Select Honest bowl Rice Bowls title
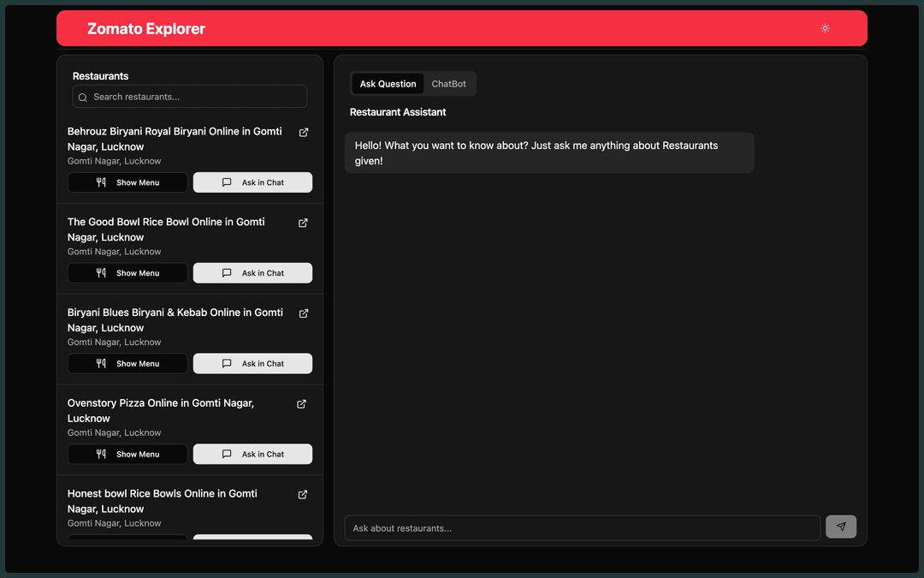Image resolution: width=924 pixels, height=578 pixels. pyautogui.click(x=162, y=501)
